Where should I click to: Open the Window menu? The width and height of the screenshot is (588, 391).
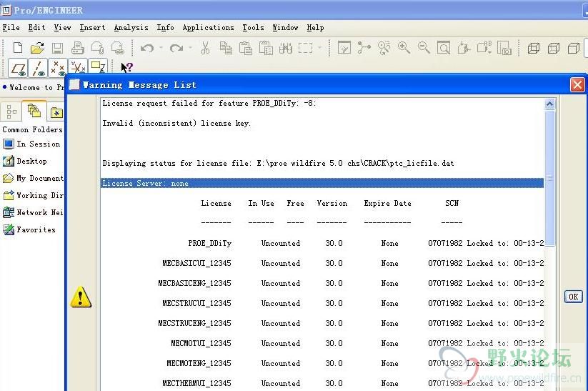click(285, 27)
